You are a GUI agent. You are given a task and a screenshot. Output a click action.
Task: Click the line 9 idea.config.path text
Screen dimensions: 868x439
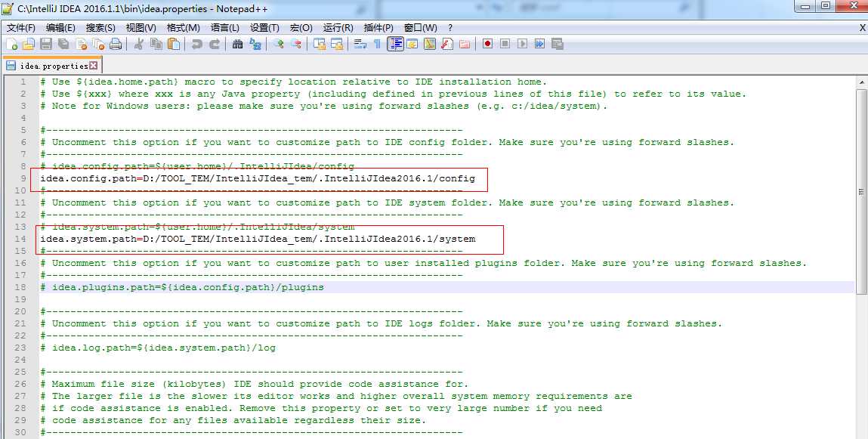pos(258,179)
